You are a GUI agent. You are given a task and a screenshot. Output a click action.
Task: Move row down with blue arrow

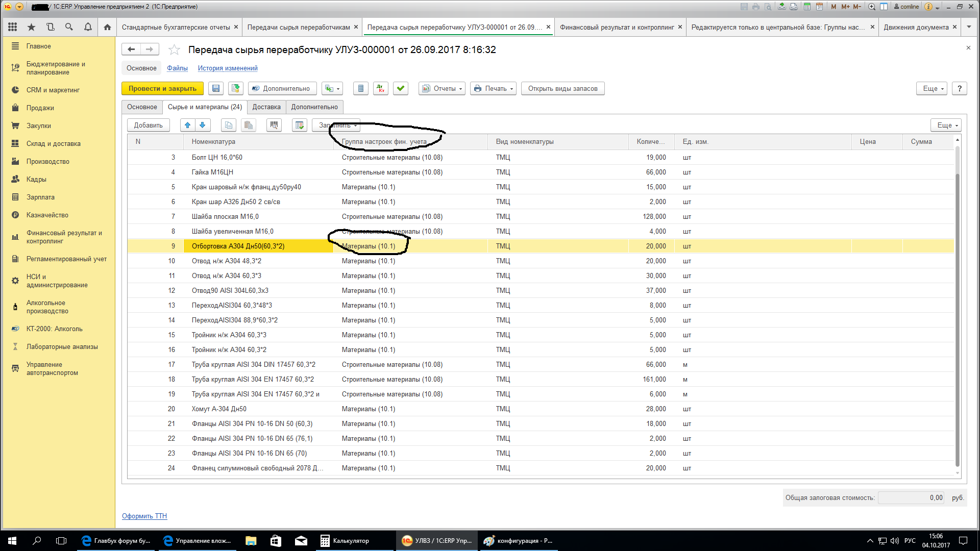point(203,125)
